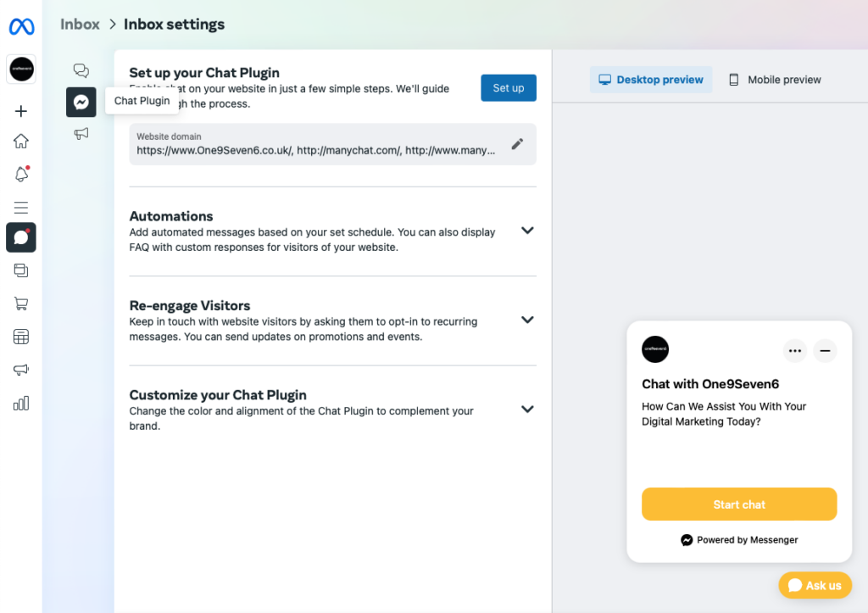Expand the Automations section

point(527,231)
